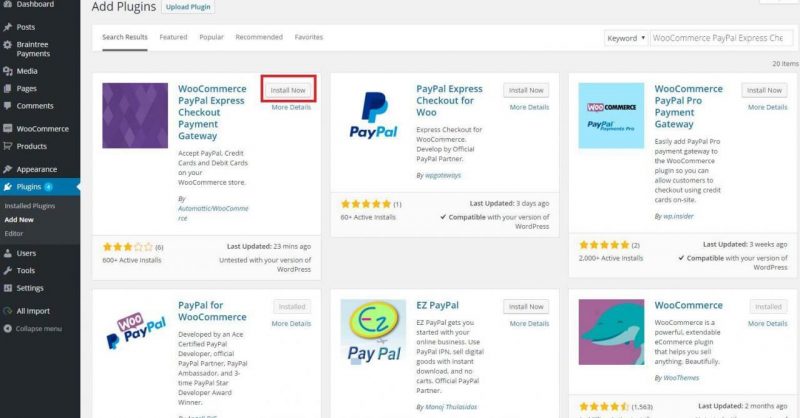Image resolution: width=800 pixels, height=418 pixels.
Task: Collapse the admin sidebar menu
Action: pos(33,329)
